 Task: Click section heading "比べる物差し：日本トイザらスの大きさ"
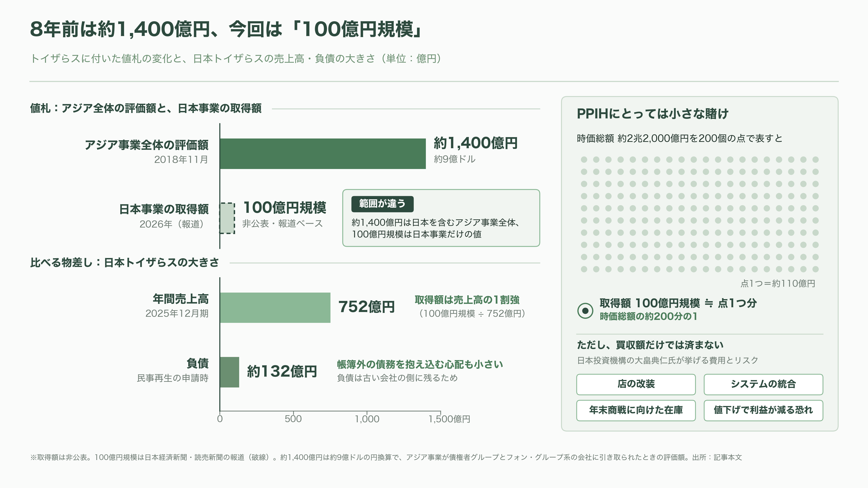(125, 262)
